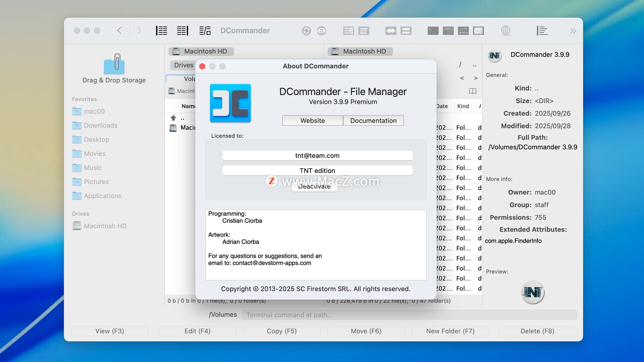Expand toolbar overflow double chevron
This screenshot has width=644, height=362.
(x=573, y=31)
